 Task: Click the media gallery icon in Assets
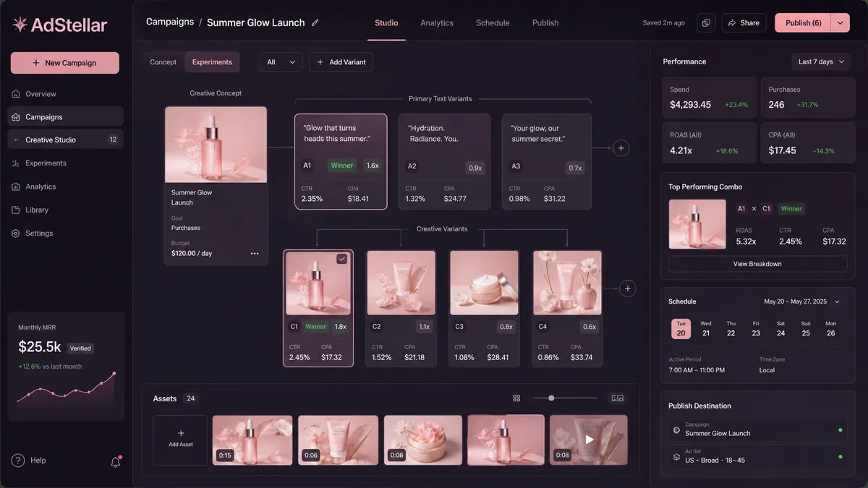[617, 398]
